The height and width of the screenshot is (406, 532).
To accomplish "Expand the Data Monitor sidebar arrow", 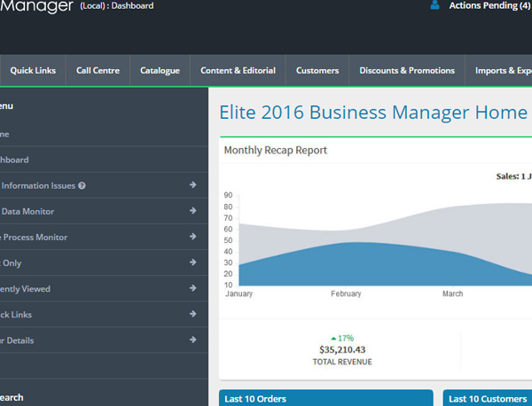I will pos(192,212).
